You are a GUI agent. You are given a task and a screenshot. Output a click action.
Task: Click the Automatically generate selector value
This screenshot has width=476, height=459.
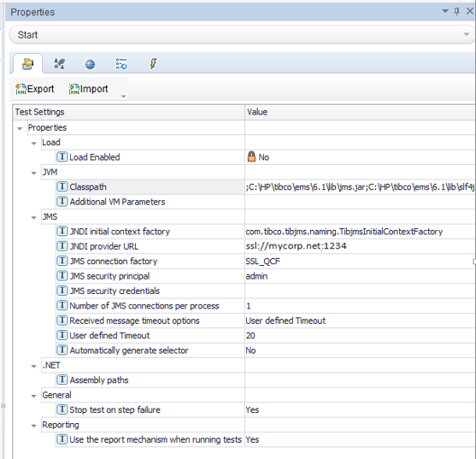coord(360,350)
